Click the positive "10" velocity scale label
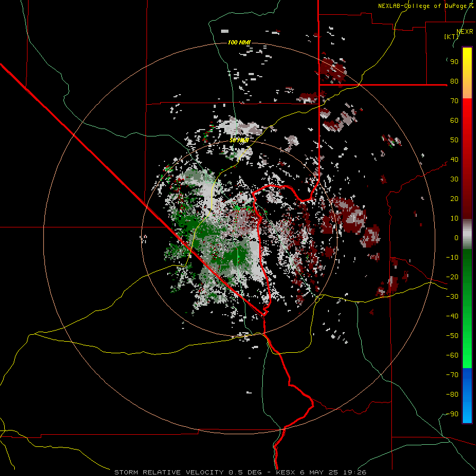 (454, 218)
